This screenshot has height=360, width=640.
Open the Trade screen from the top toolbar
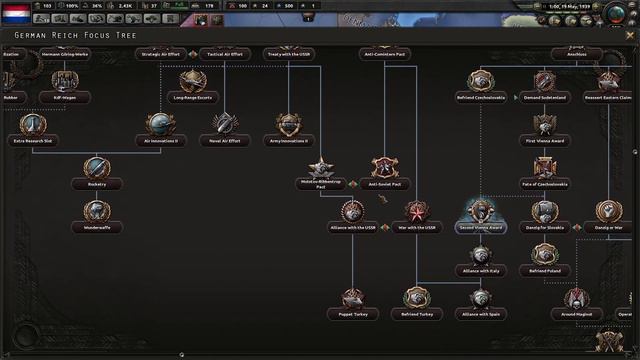coord(96,19)
